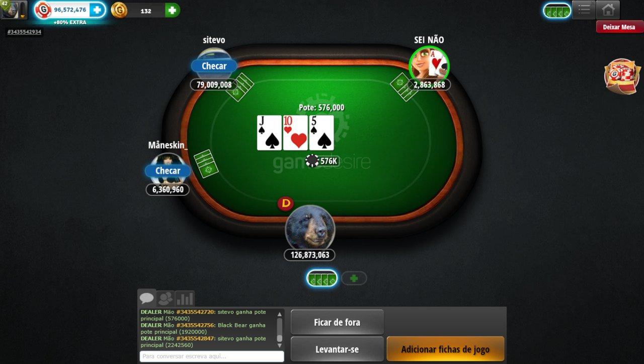Switch to the players list tab
The width and height of the screenshot is (644, 364).
165,299
